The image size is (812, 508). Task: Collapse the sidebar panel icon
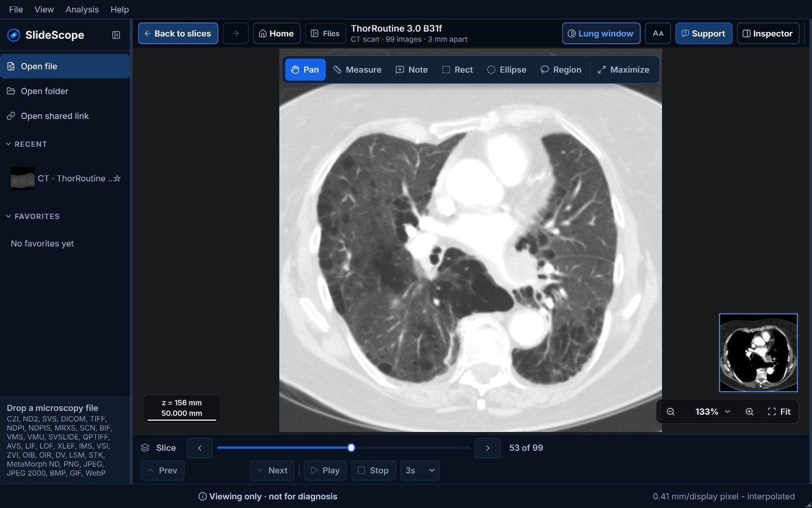116,35
